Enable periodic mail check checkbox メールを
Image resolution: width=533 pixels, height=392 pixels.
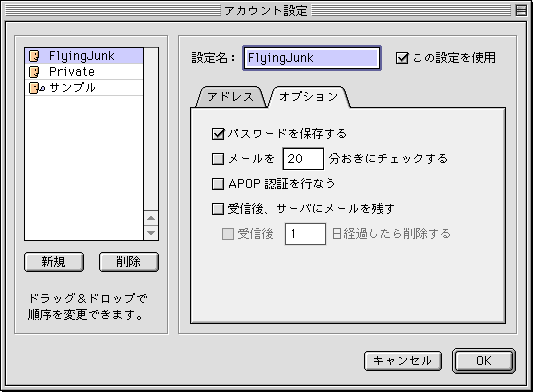[218, 159]
